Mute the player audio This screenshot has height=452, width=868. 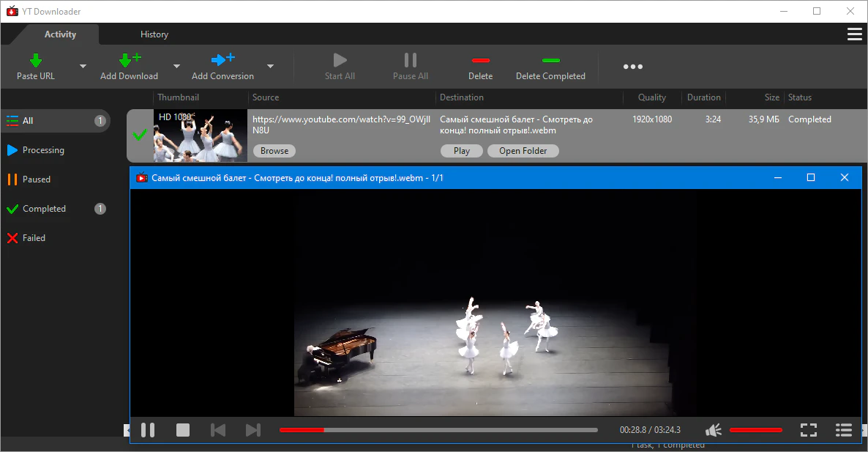tap(714, 430)
